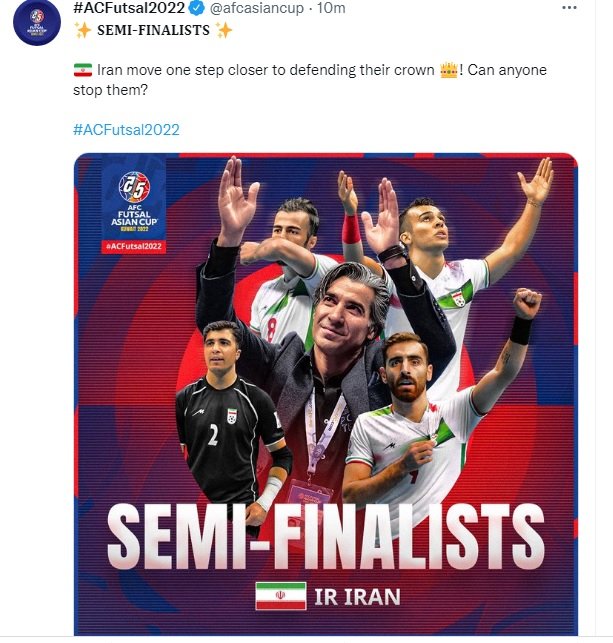Open the three-dot more options menu

click(569, 7)
